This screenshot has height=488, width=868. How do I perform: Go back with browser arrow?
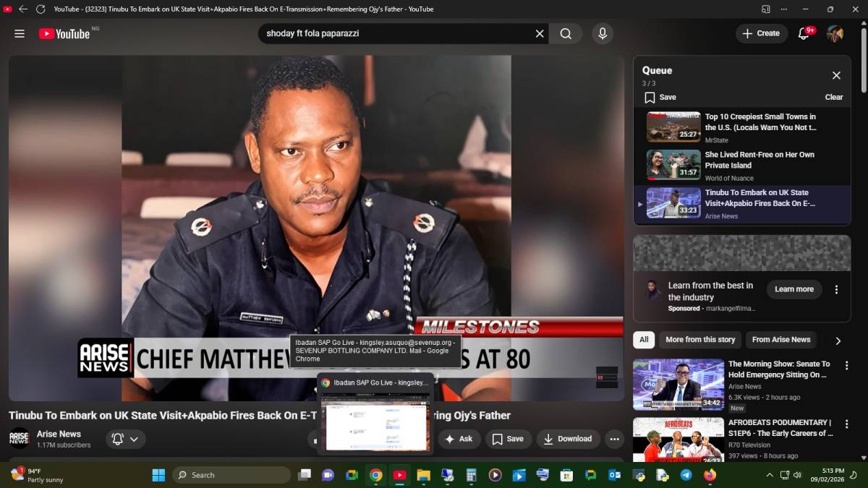23,9
